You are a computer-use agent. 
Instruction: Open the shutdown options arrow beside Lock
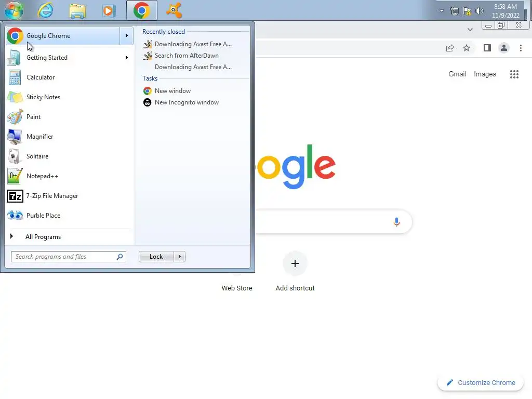point(179,257)
